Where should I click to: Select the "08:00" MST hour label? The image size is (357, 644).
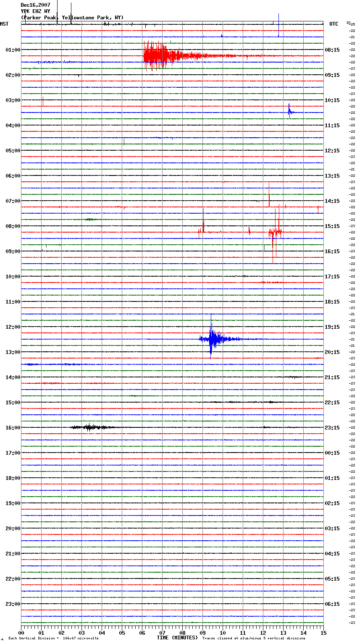pos(13,226)
